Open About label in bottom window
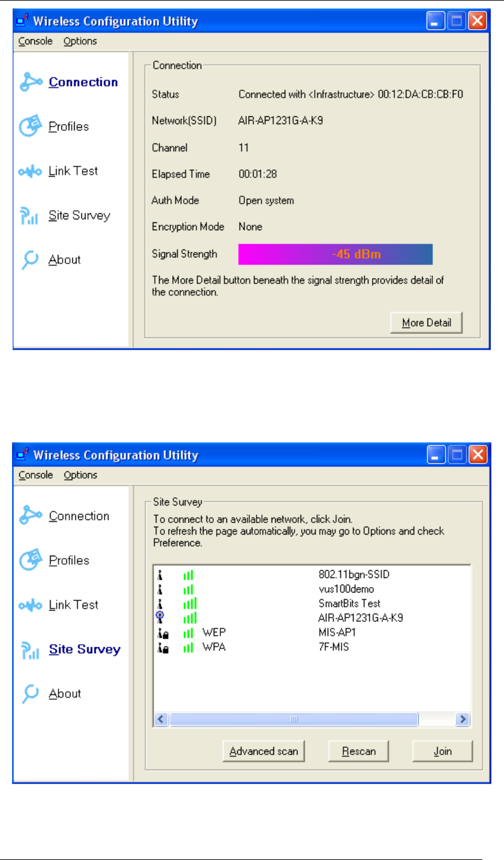 [x=64, y=694]
